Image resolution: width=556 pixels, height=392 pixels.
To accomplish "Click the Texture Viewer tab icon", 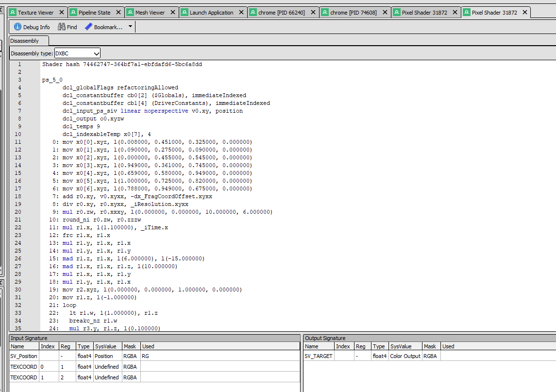I will tap(13, 13).
